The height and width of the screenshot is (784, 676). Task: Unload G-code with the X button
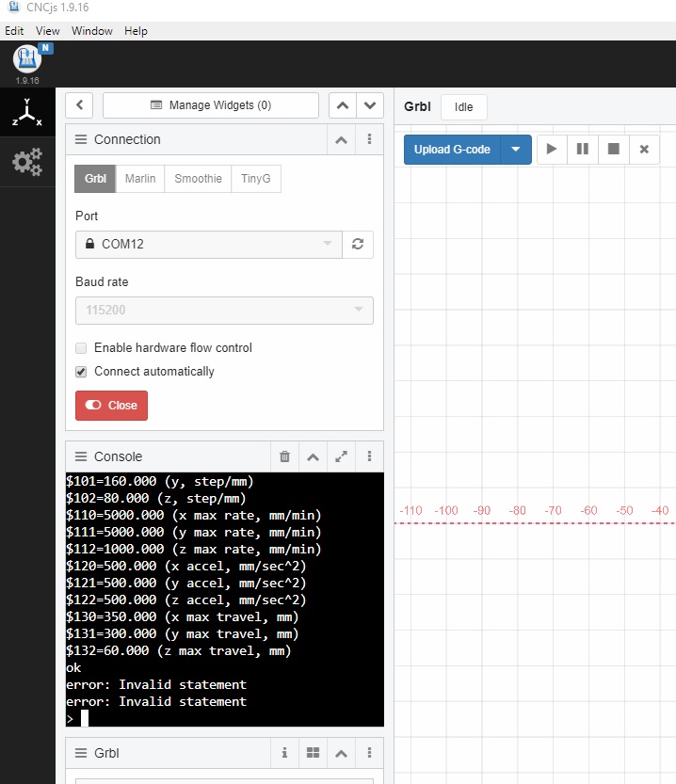[644, 149]
